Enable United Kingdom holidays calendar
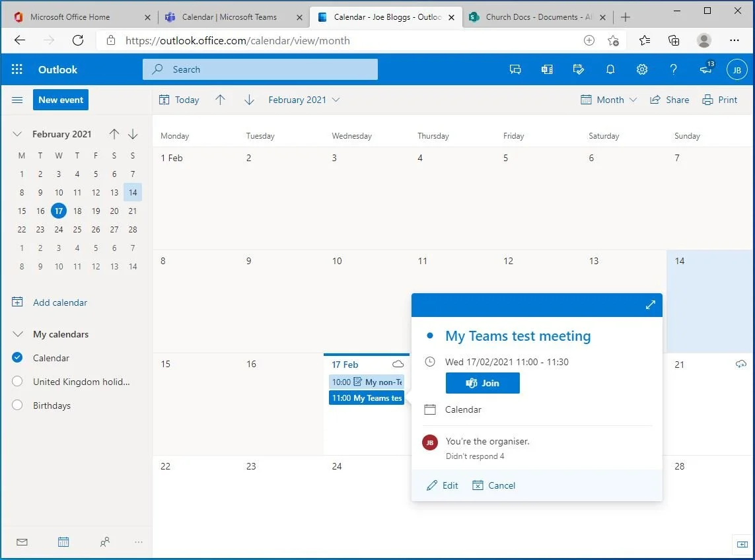The width and height of the screenshot is (755, 560). 17,381
